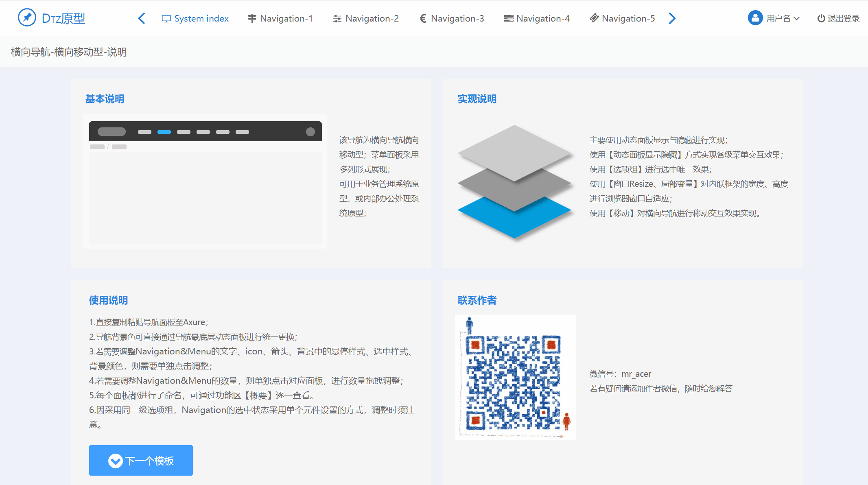Click the right arrow to move navigation forward
The image size is (868, 485).
(672, 18)
